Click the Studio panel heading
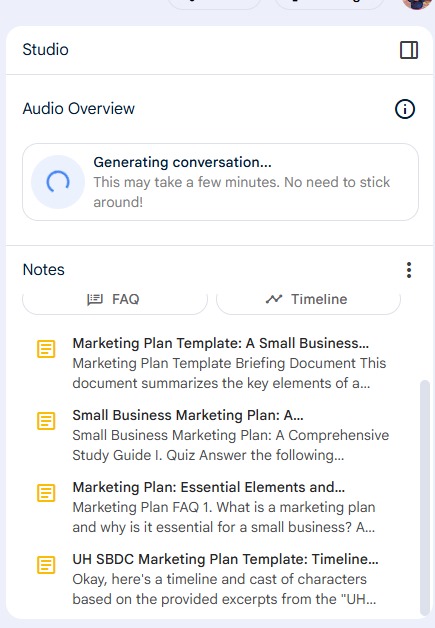Screen dimensions: 435x628 (46, 50)
